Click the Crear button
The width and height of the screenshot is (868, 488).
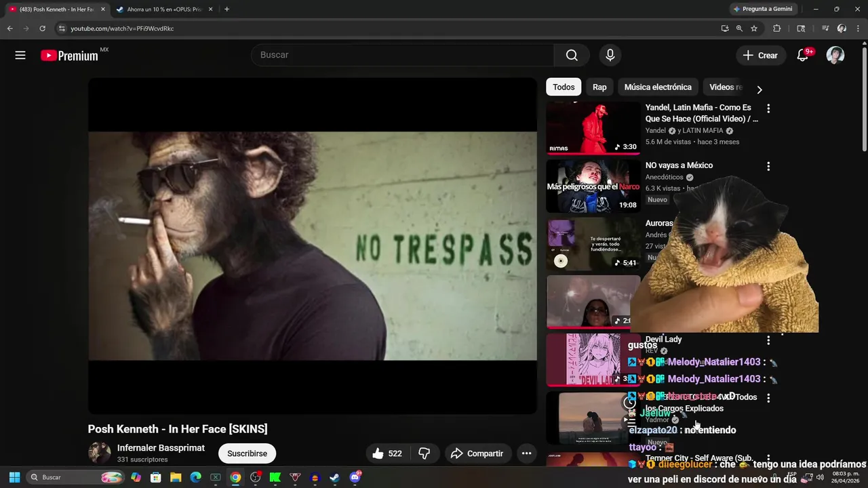coord(760,56)
